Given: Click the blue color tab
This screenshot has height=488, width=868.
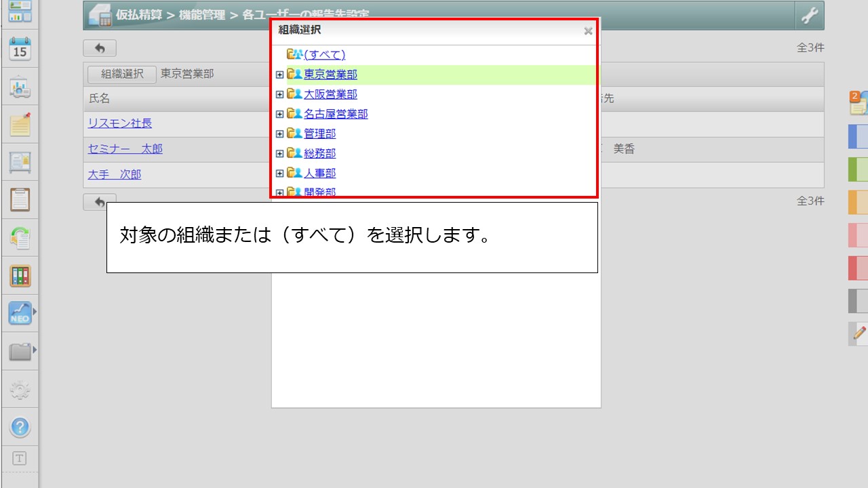Looking at the screenshot, I should [859, 136].
